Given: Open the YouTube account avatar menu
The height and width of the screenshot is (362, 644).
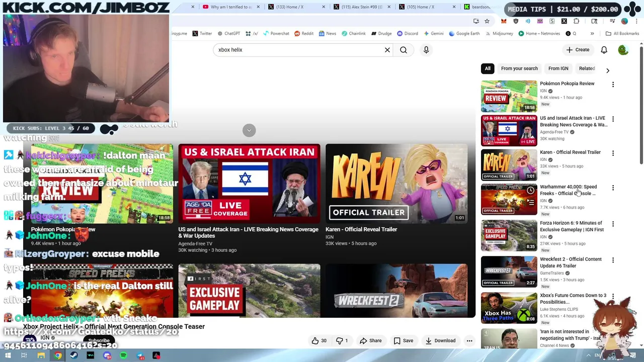Looking at the screenshot, I should [x=623, y=50].
